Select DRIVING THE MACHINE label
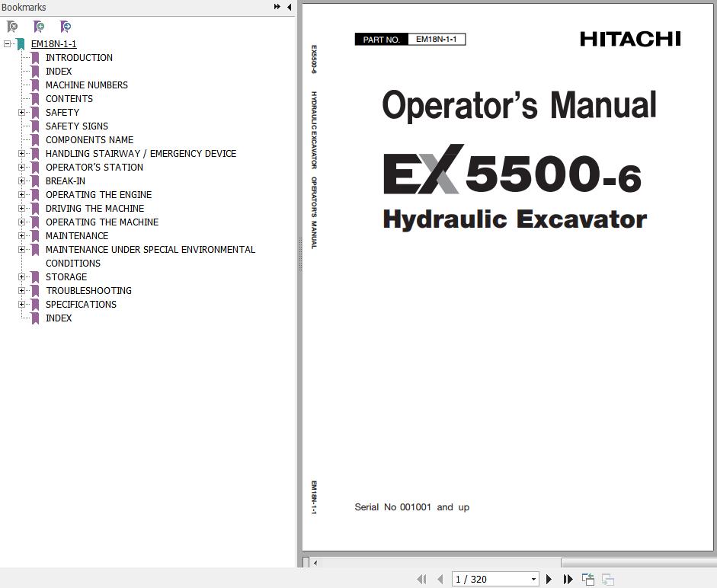This screenshot has width=717, height=588. tap(94, 209)
